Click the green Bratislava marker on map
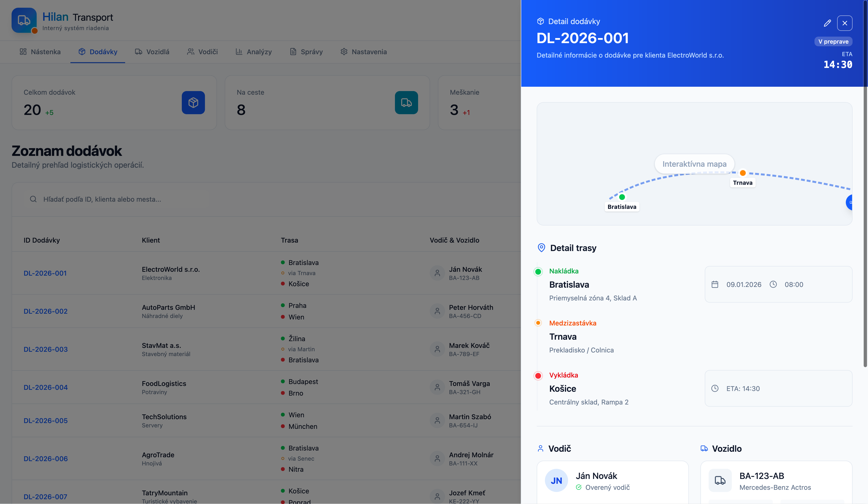 tap(622, 197)
